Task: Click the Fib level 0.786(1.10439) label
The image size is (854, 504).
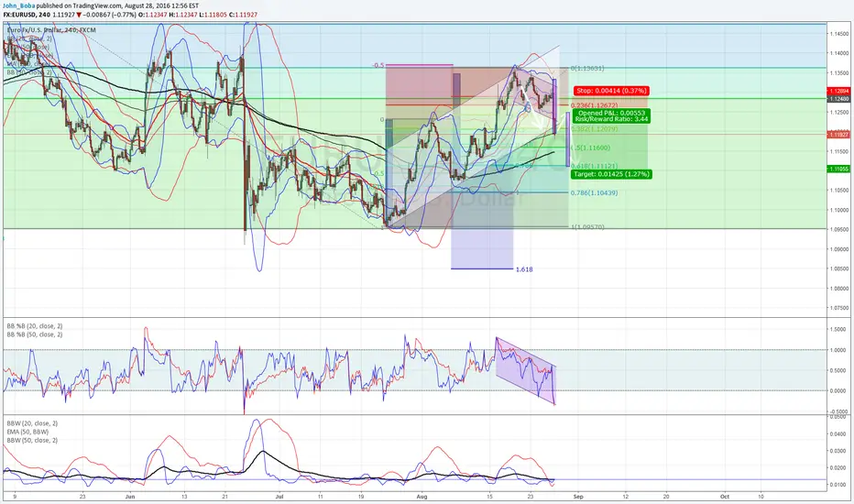Action: point(594,192)
